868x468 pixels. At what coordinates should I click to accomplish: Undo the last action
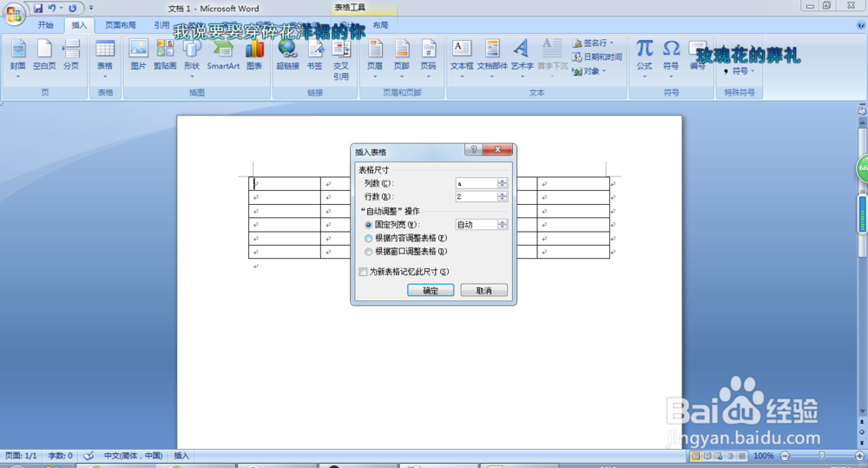tap(51, 9)
